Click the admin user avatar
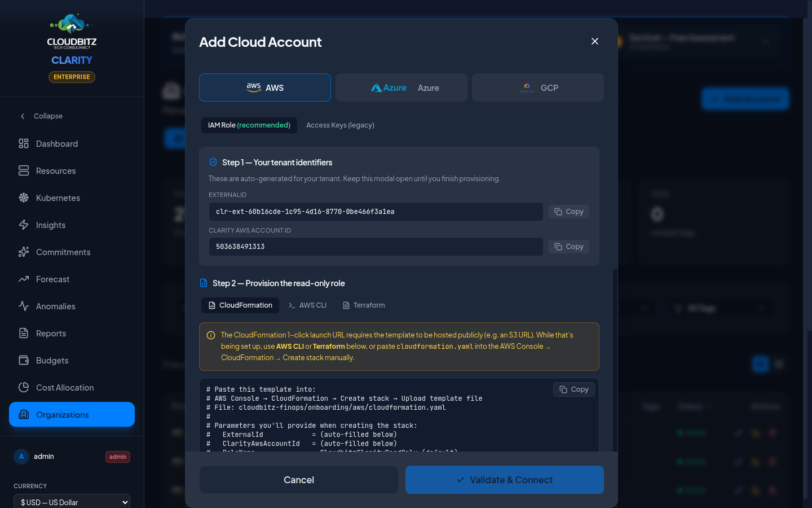Screen dimensions: 812x508 (x=21, y=457)
